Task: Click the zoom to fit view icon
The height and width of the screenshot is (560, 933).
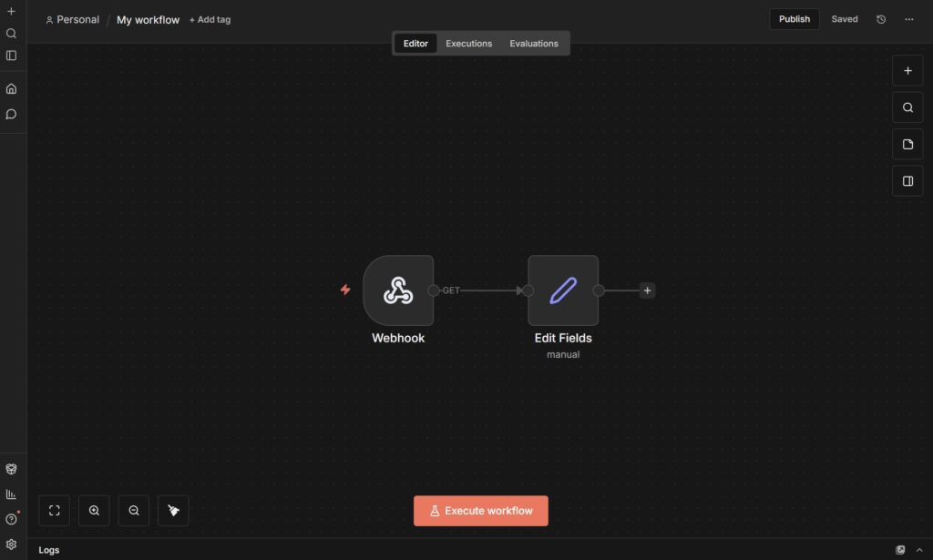Action: coord(54,511)
